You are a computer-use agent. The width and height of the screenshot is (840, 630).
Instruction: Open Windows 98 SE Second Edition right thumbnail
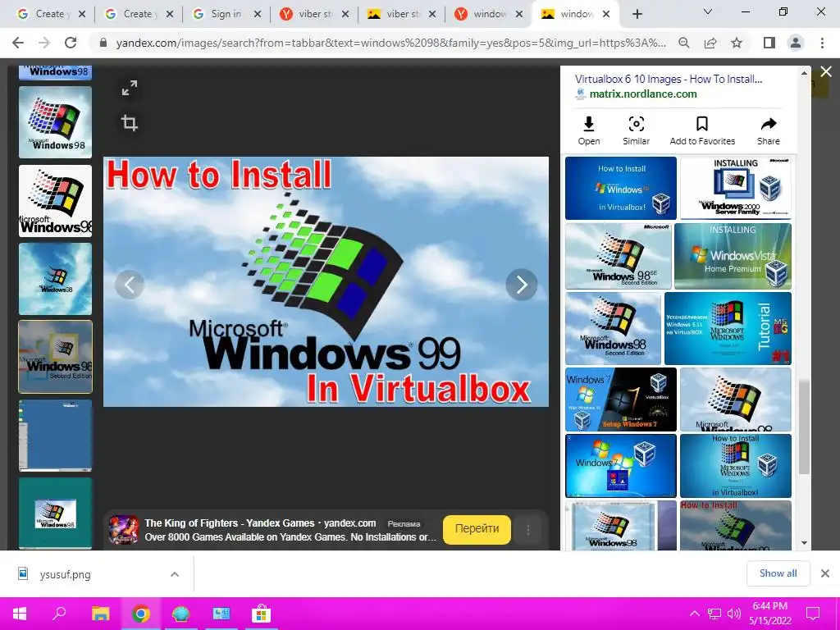[x=619, y=256]
